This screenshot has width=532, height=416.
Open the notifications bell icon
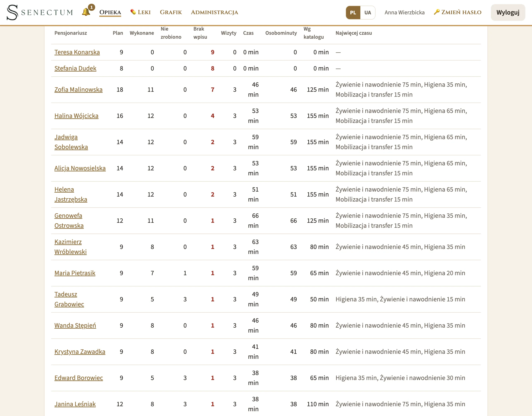pyautogui.click(x=86, y=12)
